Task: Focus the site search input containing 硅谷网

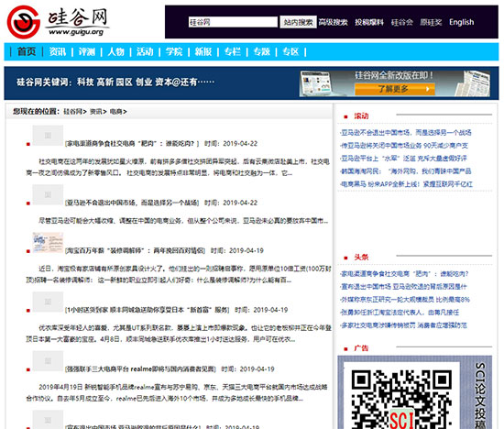Action: coord(233,22)
